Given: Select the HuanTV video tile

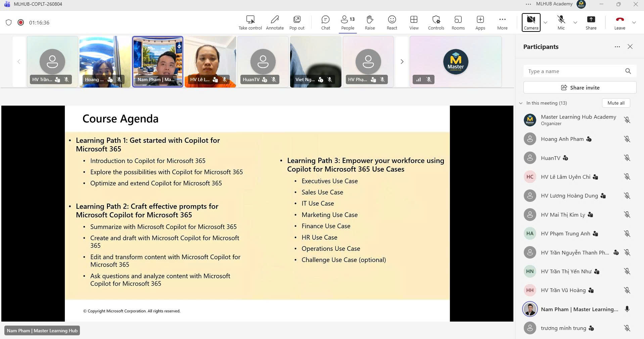Looking at the screenshot, I should [x=263, y=62].
